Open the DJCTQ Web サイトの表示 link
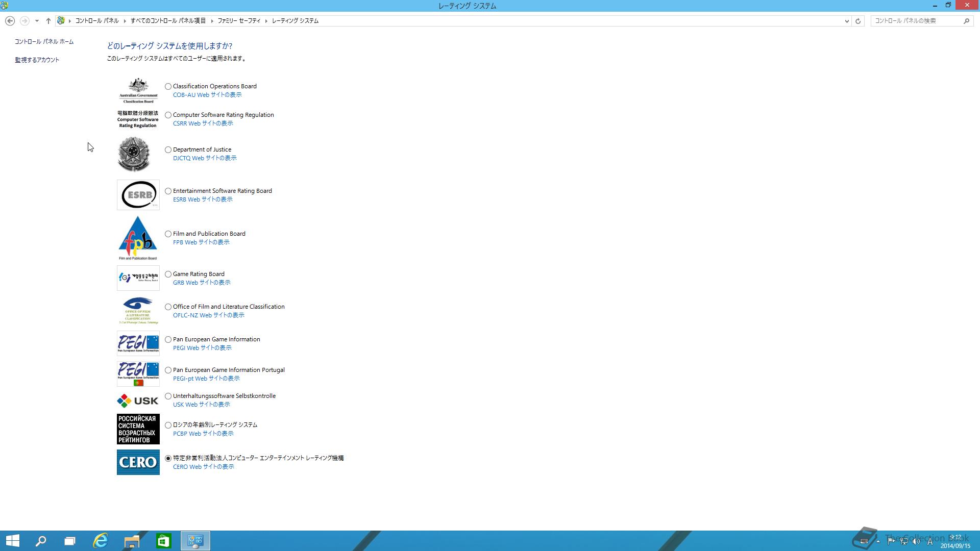 [205, 158]
